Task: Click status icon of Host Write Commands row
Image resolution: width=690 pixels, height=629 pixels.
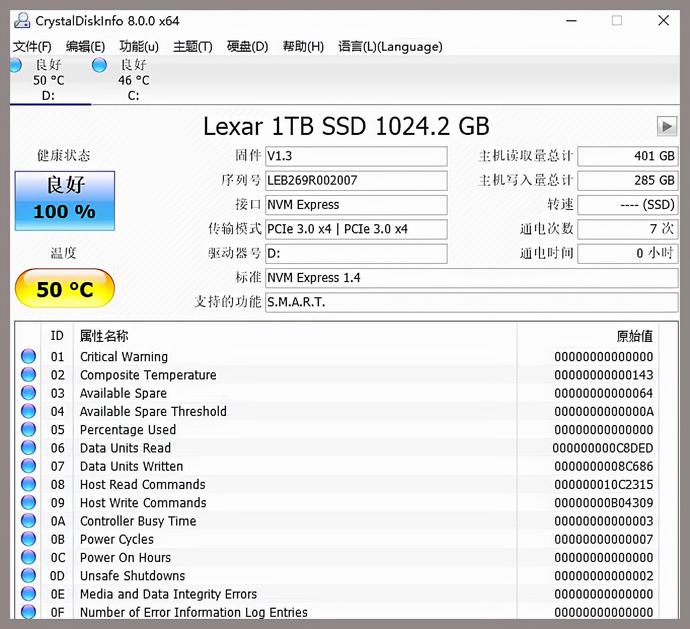Action: (29, 502)
